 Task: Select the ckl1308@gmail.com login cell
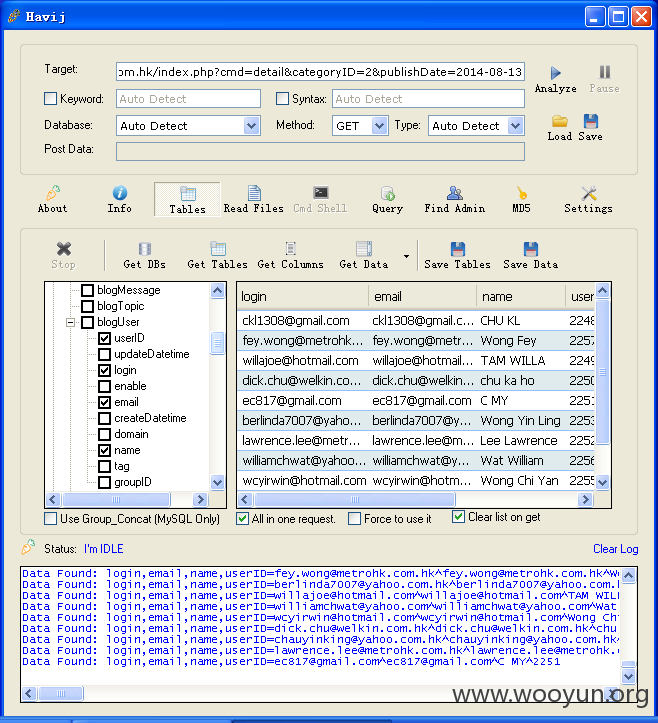click(303, 320)
